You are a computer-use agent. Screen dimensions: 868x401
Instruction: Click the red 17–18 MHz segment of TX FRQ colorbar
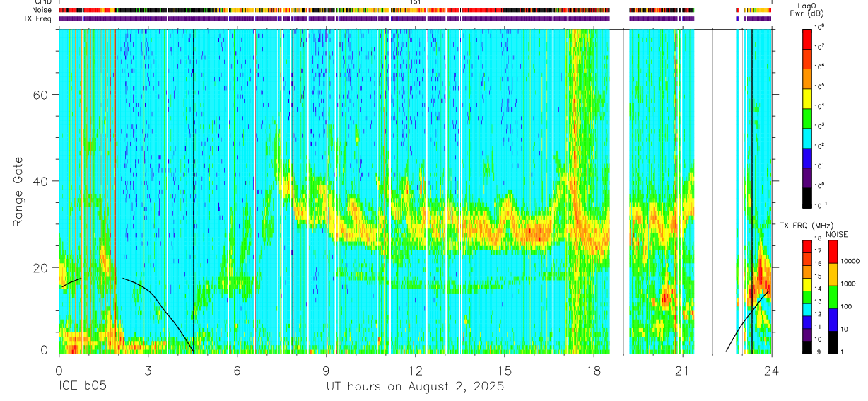pos(808,247)
